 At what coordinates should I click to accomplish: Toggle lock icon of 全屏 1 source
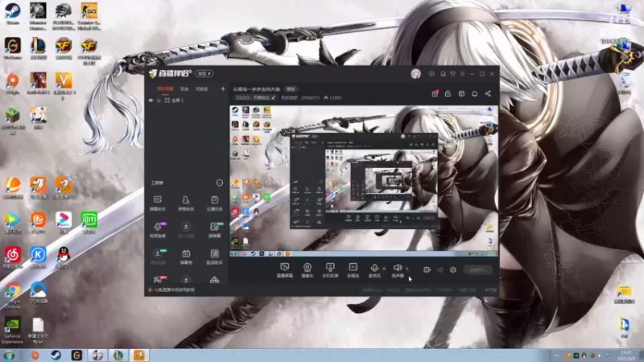tap(159, 101)
